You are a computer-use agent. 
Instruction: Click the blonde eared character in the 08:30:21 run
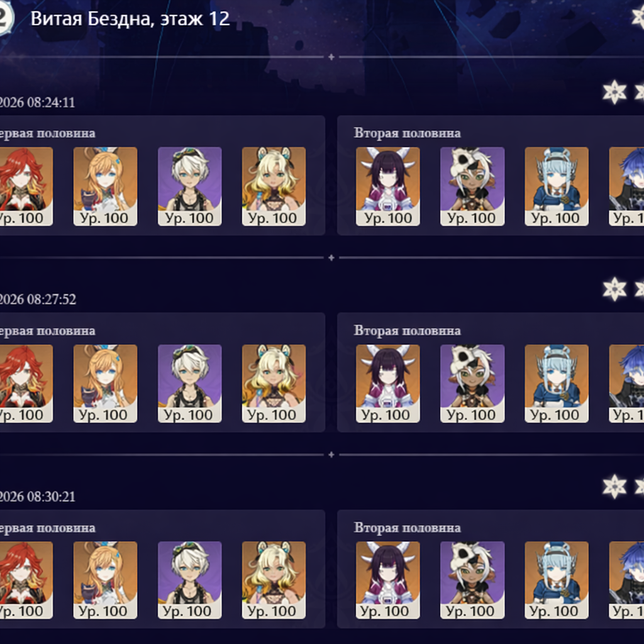[274, 580]
